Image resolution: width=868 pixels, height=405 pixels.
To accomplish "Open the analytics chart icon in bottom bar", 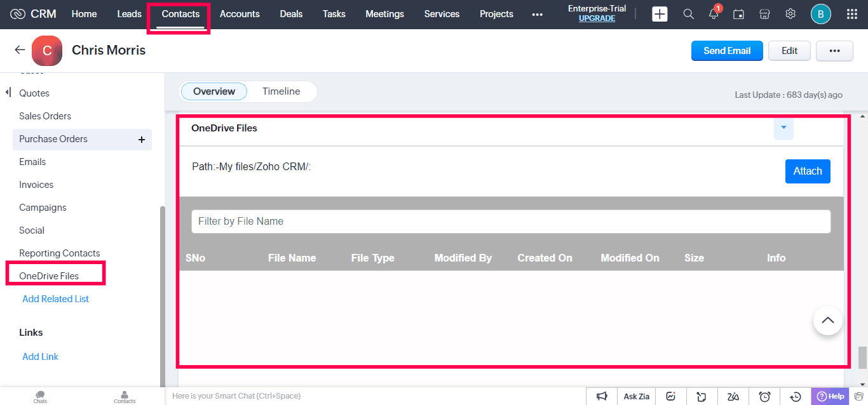I will [x=670, y=396].
